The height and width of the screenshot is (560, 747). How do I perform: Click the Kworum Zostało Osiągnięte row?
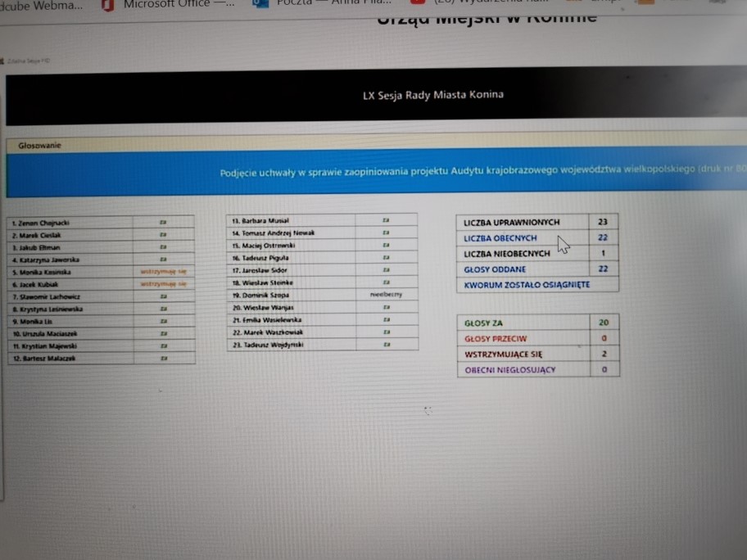click(x=536, y=285)
